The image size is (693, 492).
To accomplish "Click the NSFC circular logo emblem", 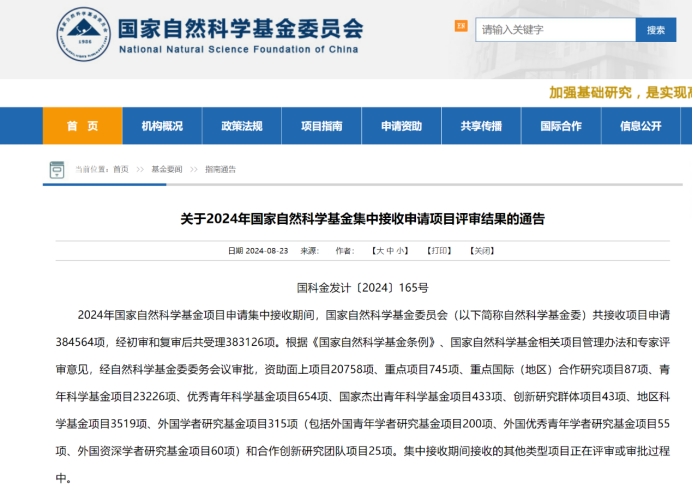I will coord(84,34).
